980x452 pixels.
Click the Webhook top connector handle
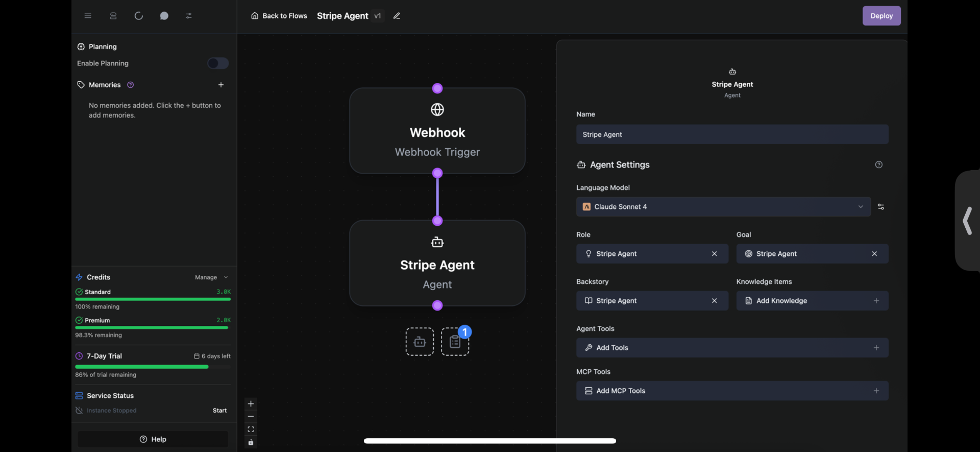[x=437, y=88]
